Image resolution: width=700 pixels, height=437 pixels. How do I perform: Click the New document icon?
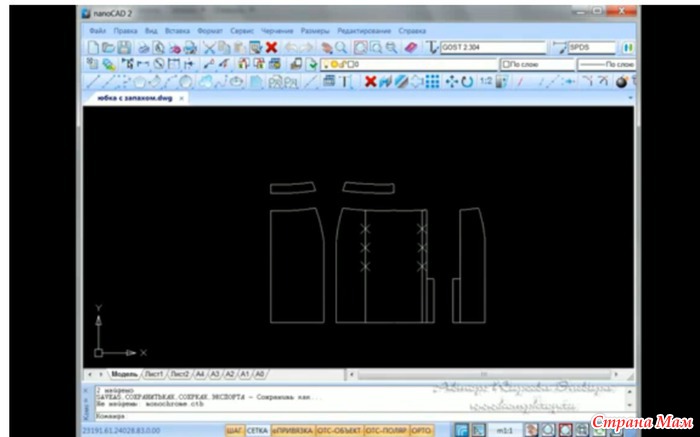pyautogui.click(x=92, y=47)
